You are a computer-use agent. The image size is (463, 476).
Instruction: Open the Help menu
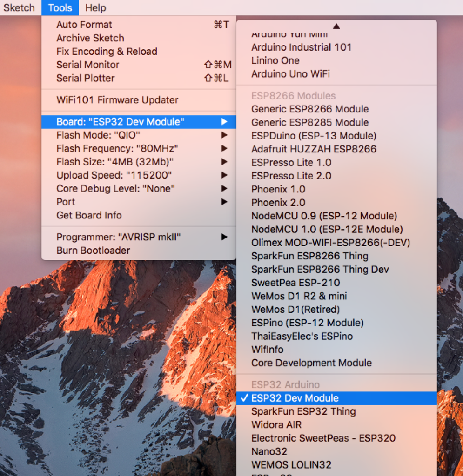[x=95, y=7]
